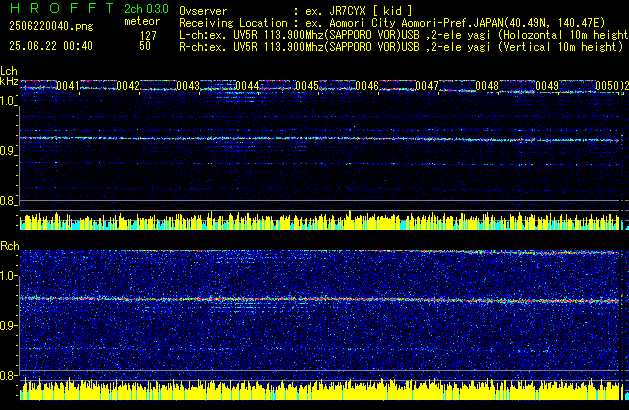Click the 'meteor' label

[x=142, y=21]
